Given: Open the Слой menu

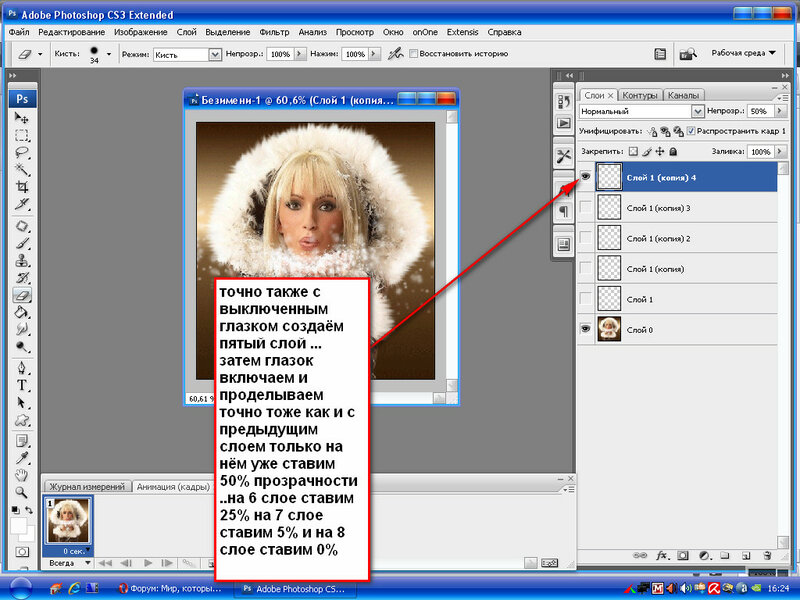Looking at the screenshot, I should coord(187,32).
